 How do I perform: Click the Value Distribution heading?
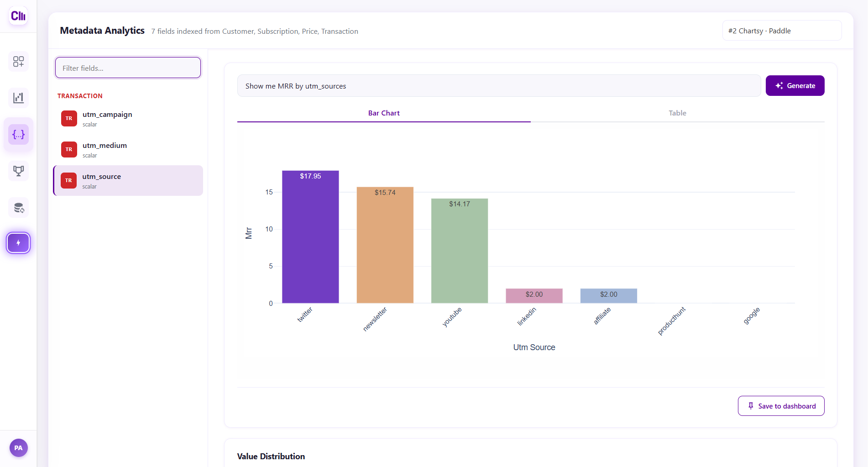click(271, 457)
